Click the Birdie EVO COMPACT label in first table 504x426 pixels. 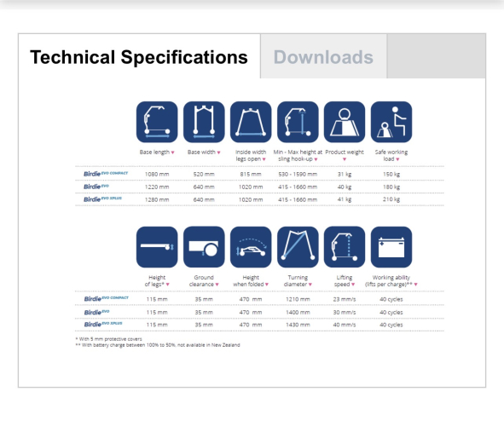(106, 174)
